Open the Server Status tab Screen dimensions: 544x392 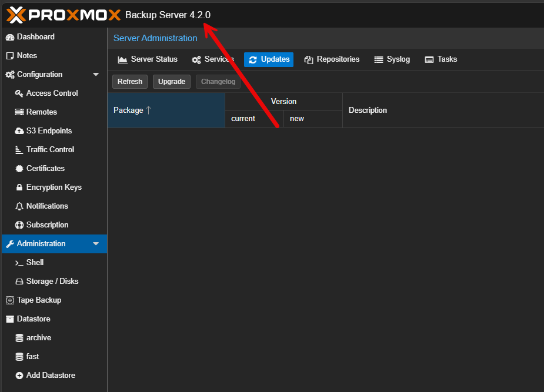(x=148, y=59)
